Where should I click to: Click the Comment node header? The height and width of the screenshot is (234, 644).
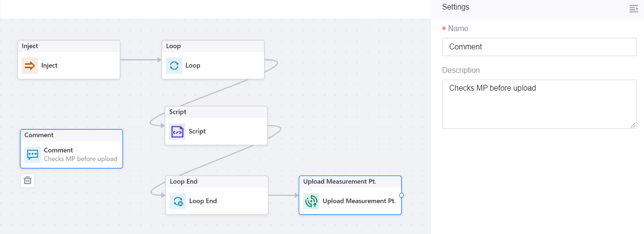71,135
